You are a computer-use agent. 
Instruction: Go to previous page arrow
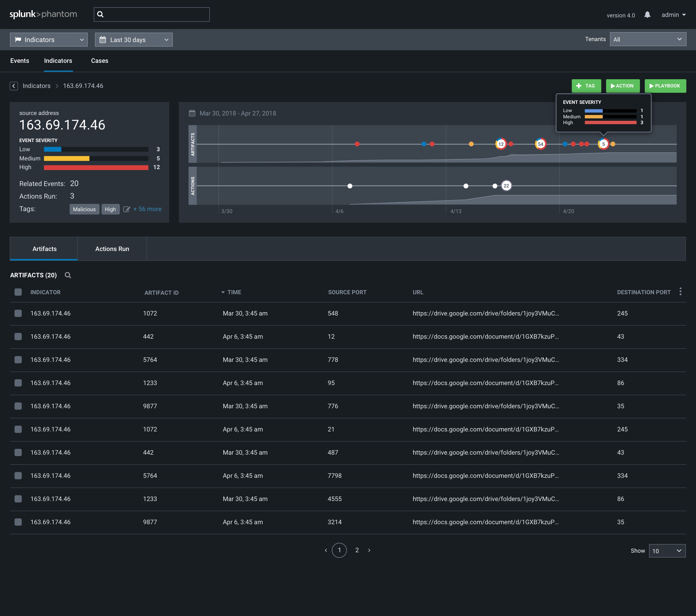click(x=326, y=550)
